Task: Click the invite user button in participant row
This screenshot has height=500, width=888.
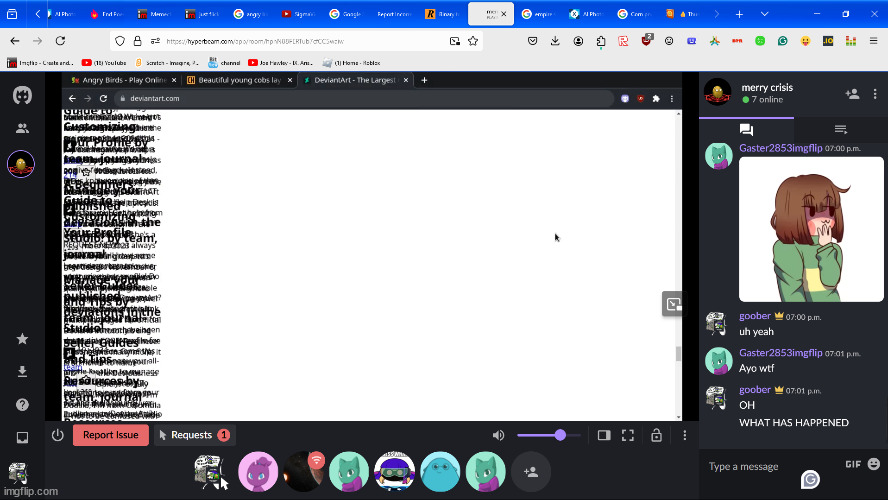Action: tap(531, 472)
